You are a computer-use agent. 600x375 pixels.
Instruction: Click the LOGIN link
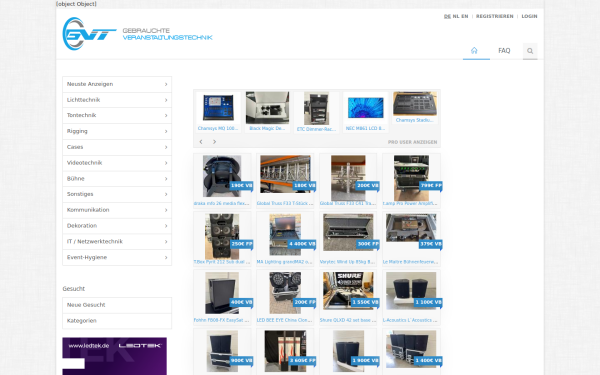(529, 16)
